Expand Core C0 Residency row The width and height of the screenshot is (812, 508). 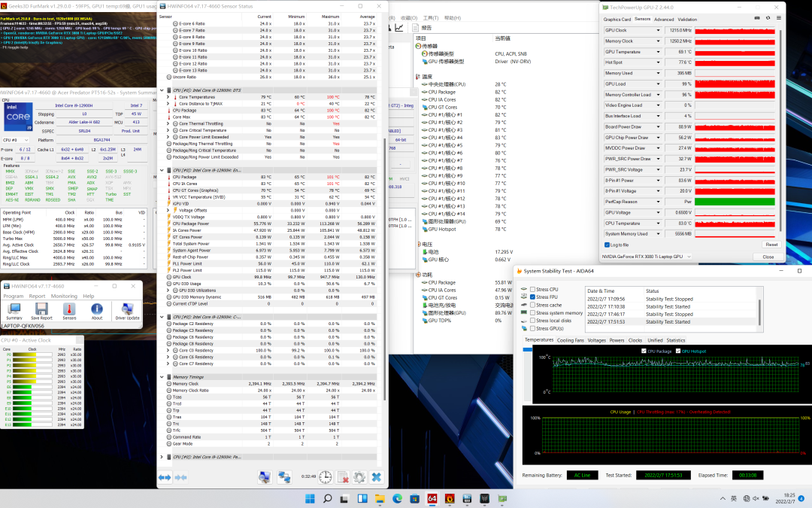tap(168, 351)
